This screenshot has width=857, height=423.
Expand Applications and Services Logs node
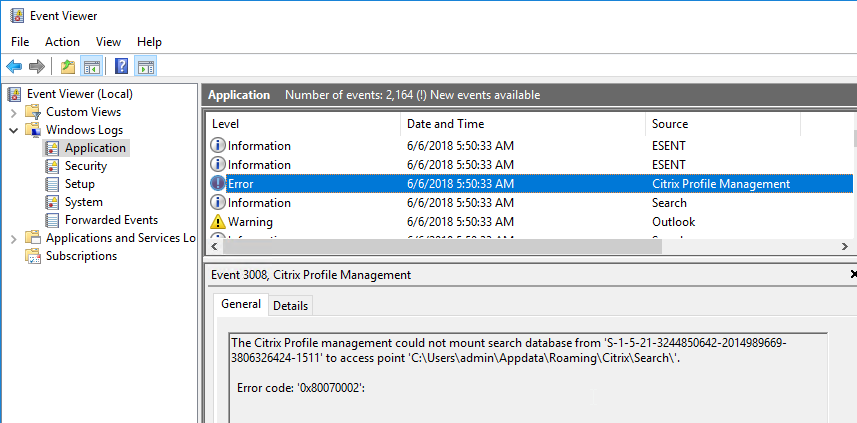pos(14,239)
